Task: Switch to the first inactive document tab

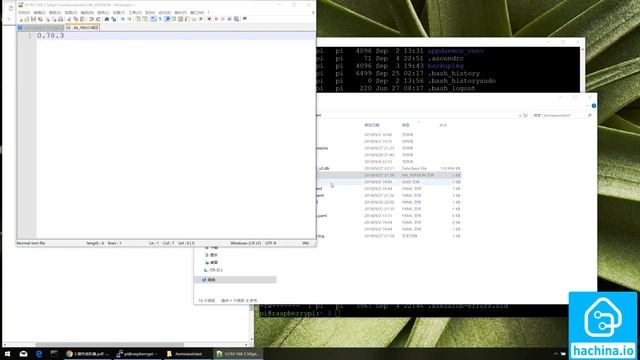Action: [x=40, y=28]
